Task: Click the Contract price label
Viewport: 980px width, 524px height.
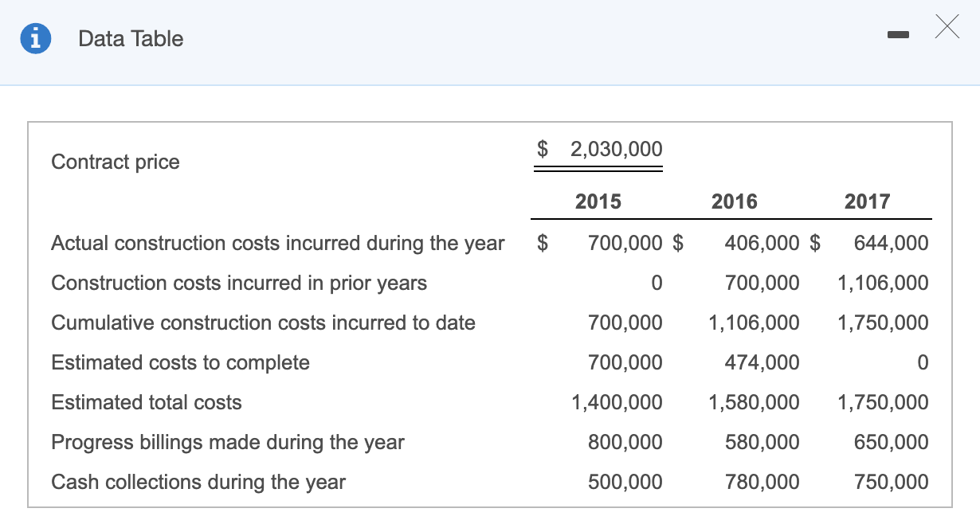Action: click(x=115, y=162)
